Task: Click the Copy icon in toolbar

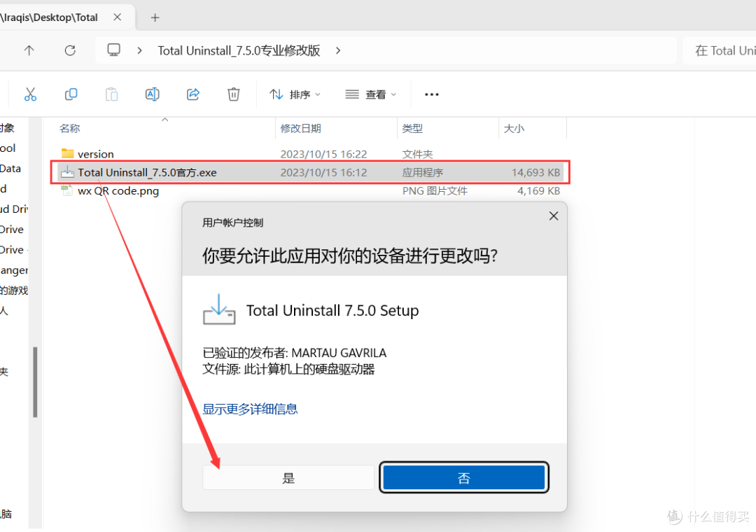Action: tap(71, 94)
